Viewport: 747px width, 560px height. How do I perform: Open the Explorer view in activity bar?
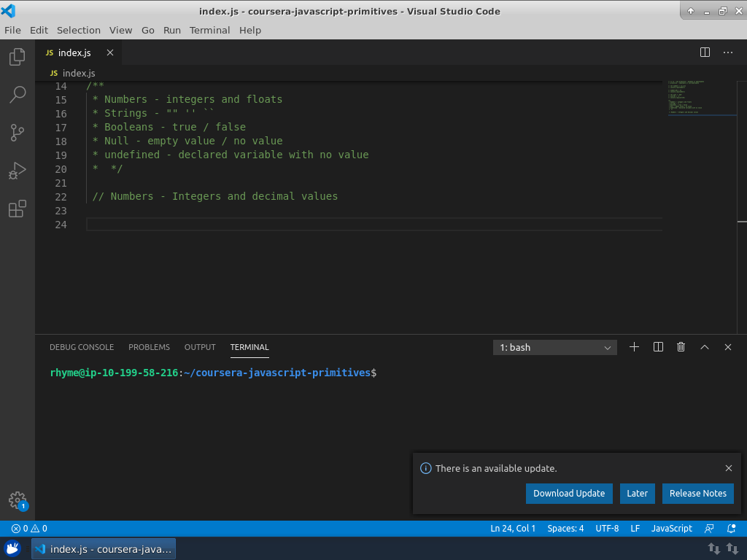pyautogui.click(x=18, y=57)
